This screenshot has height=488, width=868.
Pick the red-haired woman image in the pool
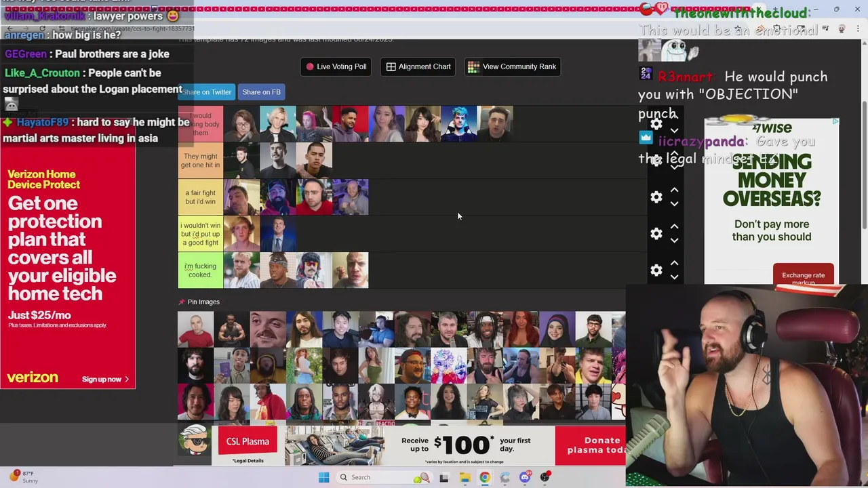521,329
